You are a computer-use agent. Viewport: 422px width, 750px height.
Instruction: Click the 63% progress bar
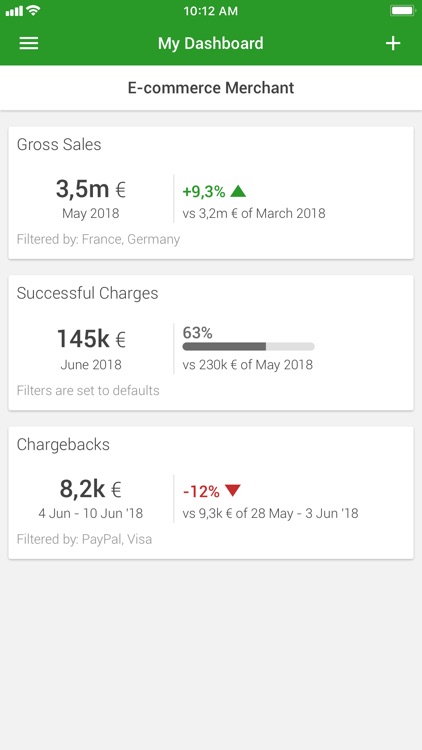click(x=248, y=346)
